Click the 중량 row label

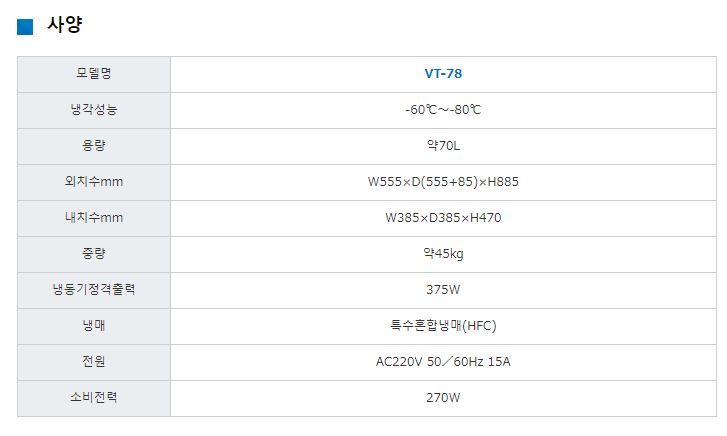pyautogui.click(x=94, y=253)
